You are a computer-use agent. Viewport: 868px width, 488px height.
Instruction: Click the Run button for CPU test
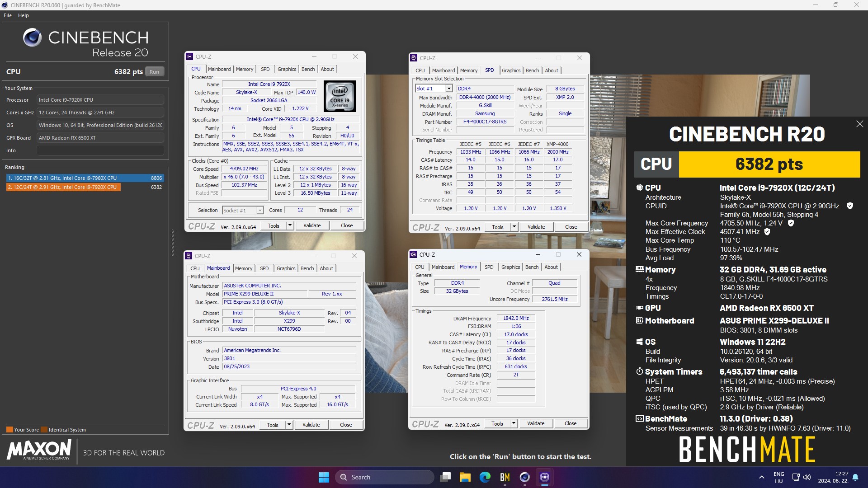(154, 72)
